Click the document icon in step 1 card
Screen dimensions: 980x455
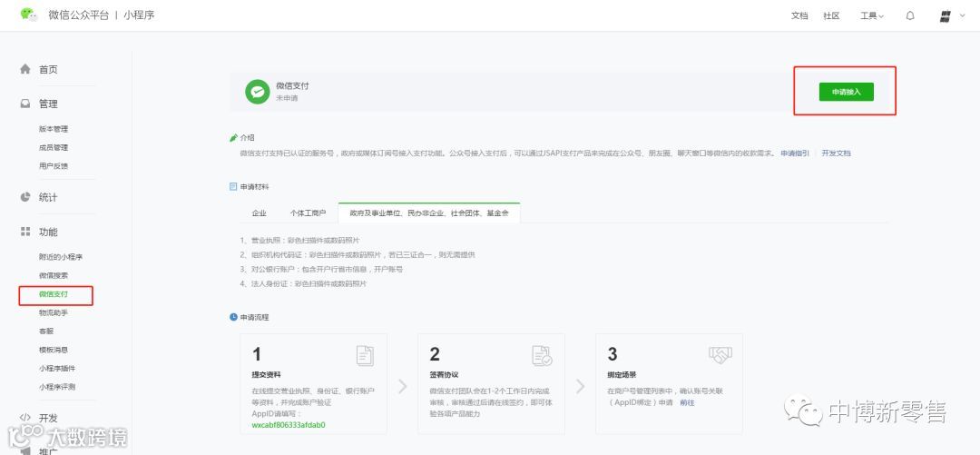coord(365,355)
